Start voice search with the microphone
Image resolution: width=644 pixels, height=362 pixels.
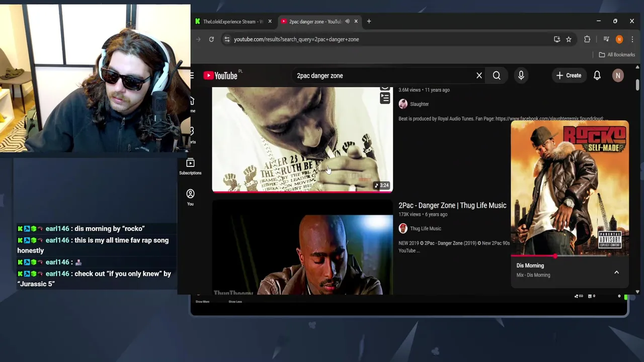click(521, 75)
